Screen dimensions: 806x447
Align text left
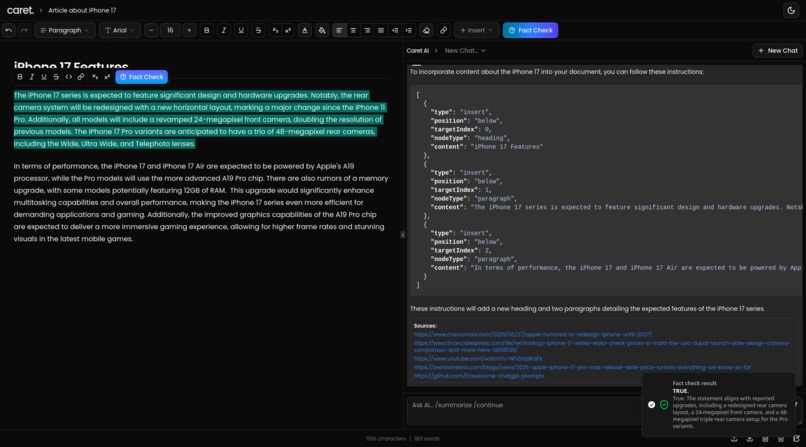pyautogui.click(x=339, y=30)
